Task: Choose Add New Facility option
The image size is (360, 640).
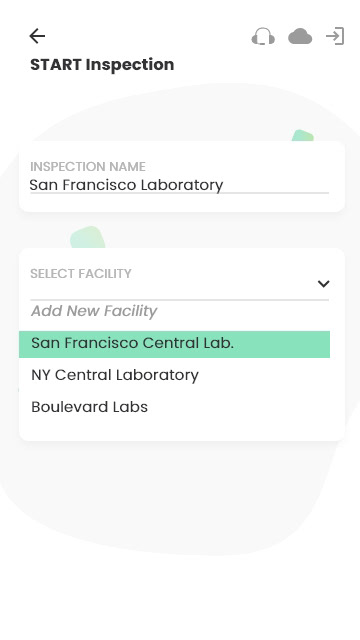Action: 94,311
